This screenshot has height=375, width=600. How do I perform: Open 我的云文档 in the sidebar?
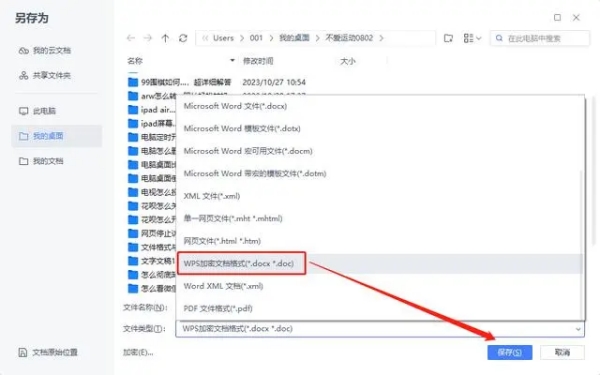pos(45,51)
